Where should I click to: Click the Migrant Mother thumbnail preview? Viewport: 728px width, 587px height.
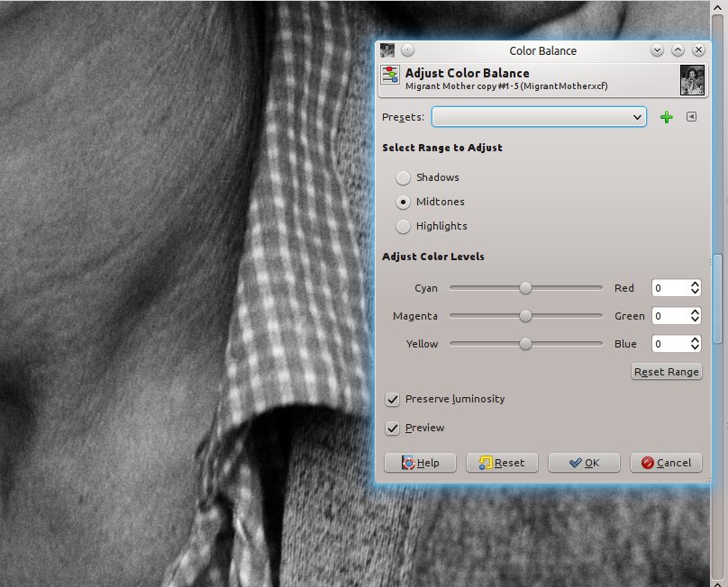pyautogui.click(x=692, y=80)
